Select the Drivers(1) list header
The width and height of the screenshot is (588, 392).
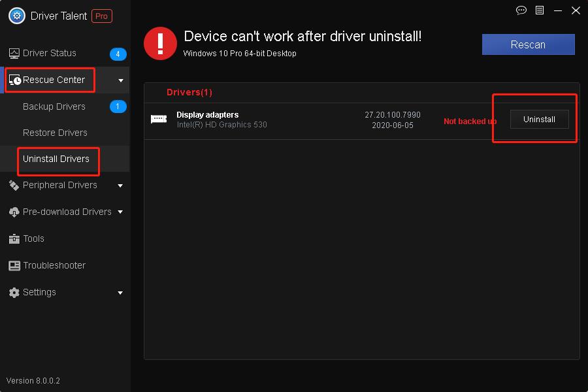(x=189, y=92)
